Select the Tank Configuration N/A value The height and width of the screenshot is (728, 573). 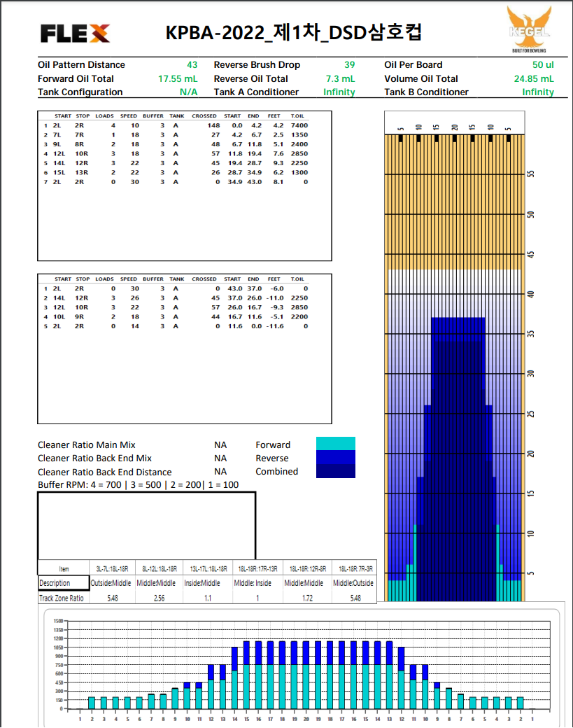pos(188,92)
